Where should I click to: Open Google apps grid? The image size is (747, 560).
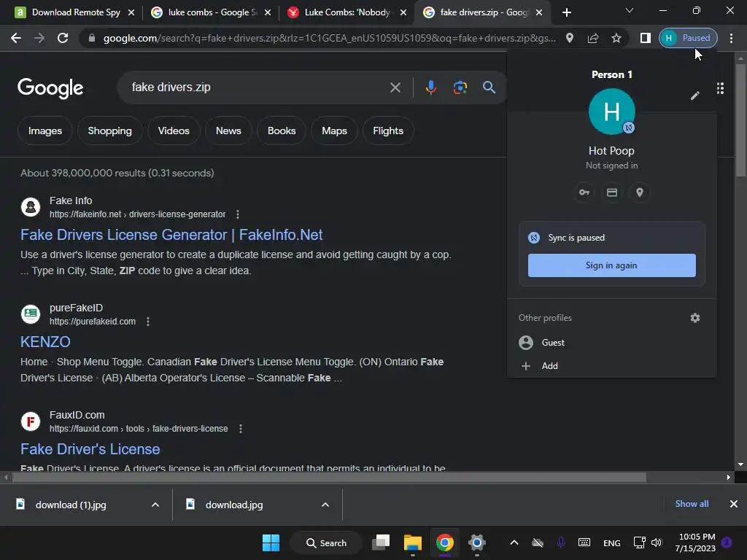(720, 88)
